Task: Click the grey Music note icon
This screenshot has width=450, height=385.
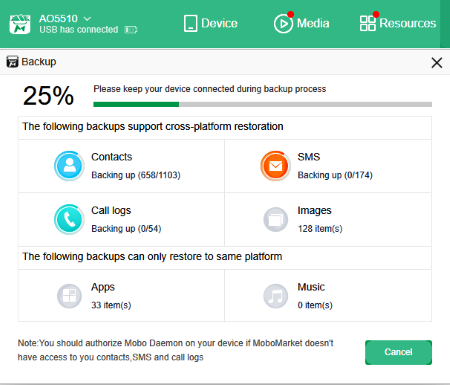Action: tap(275, 296)
